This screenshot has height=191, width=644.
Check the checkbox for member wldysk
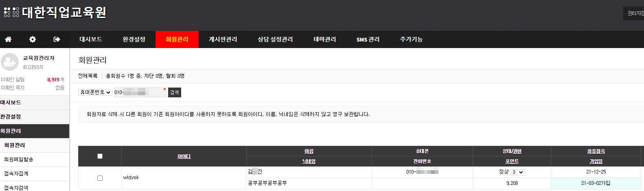pos(100,178)
